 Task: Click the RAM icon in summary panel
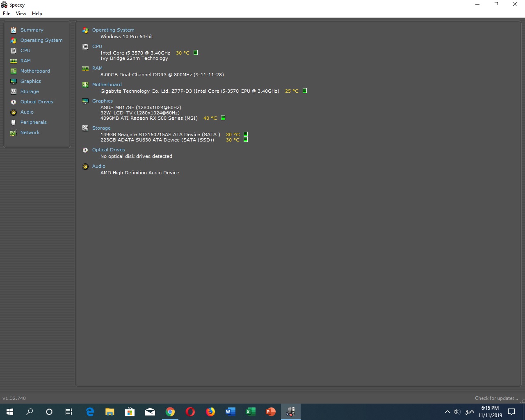[85, 68]
